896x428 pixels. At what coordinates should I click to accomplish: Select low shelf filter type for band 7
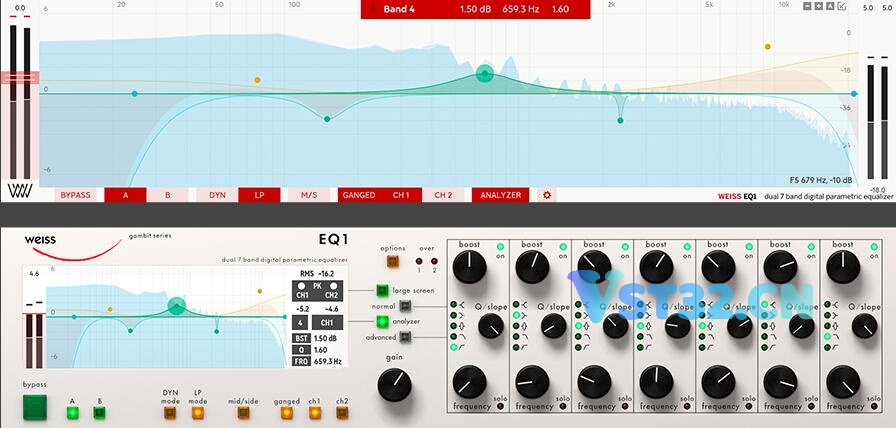tap(827, 315)
